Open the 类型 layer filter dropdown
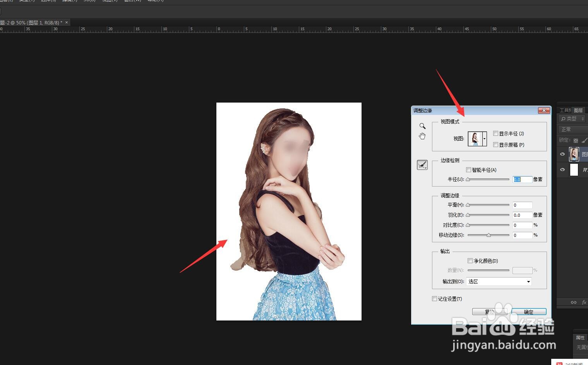The width and height of the screenshot is (588, 365). (572, 119)
